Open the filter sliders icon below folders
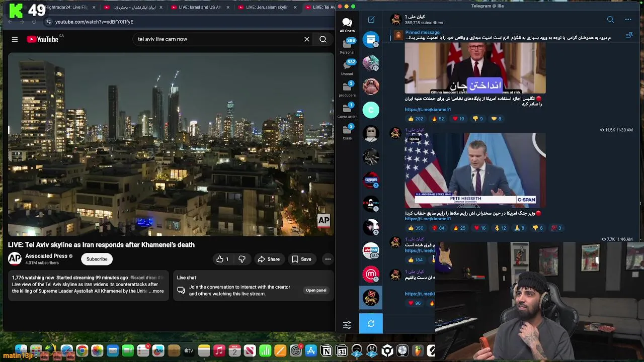 (x=347, y=325)
